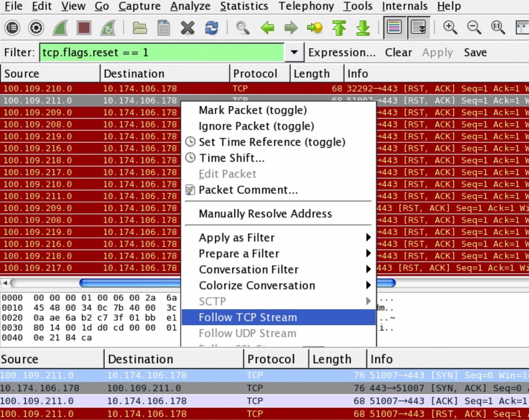
Task: Clear the display filter
Action: tap(398, 52)
